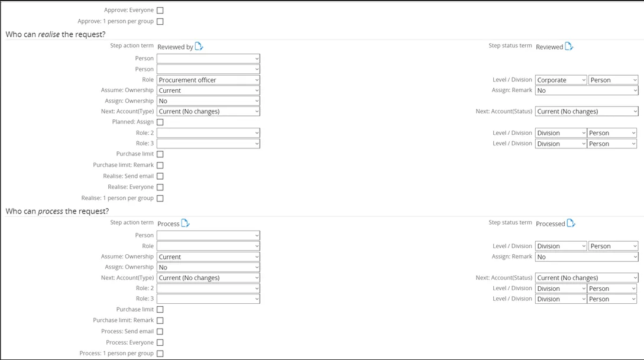Toggle the "Planned: Assign" checkbox
Screen dimensions: 644x360
160,122
